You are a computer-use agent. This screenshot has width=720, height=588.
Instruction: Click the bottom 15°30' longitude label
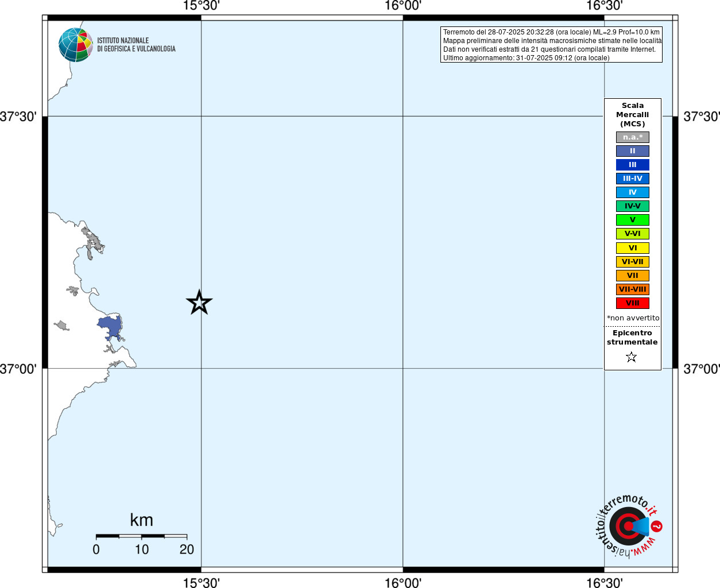[x=201, y=582]
